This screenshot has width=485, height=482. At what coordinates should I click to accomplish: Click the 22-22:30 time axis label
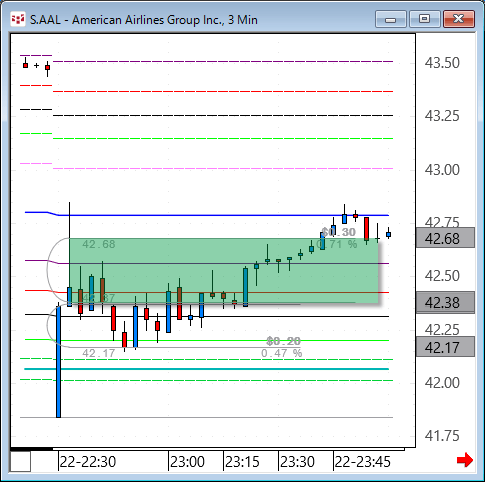88,462
